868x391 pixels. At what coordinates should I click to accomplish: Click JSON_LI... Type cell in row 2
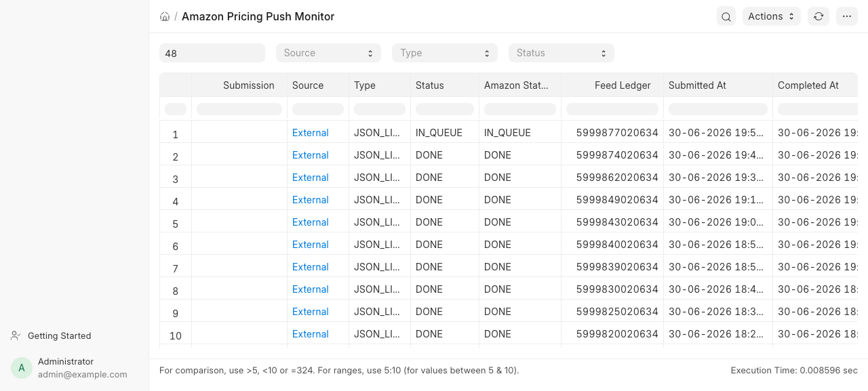[380, 155]
